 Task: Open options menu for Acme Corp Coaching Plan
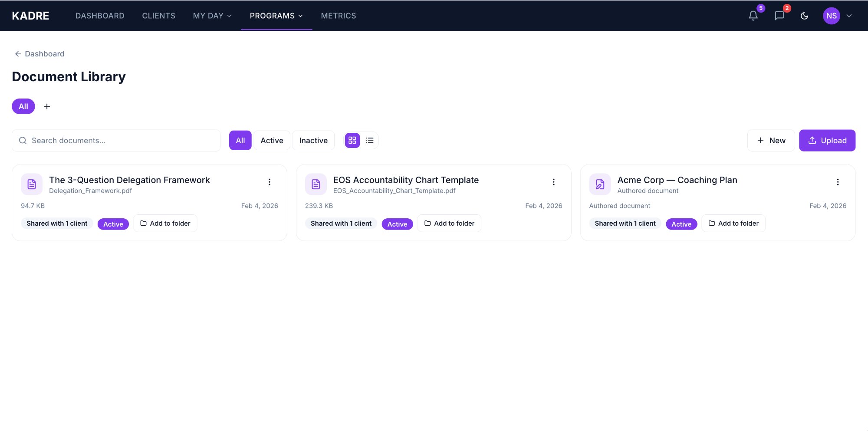[838, 182]
